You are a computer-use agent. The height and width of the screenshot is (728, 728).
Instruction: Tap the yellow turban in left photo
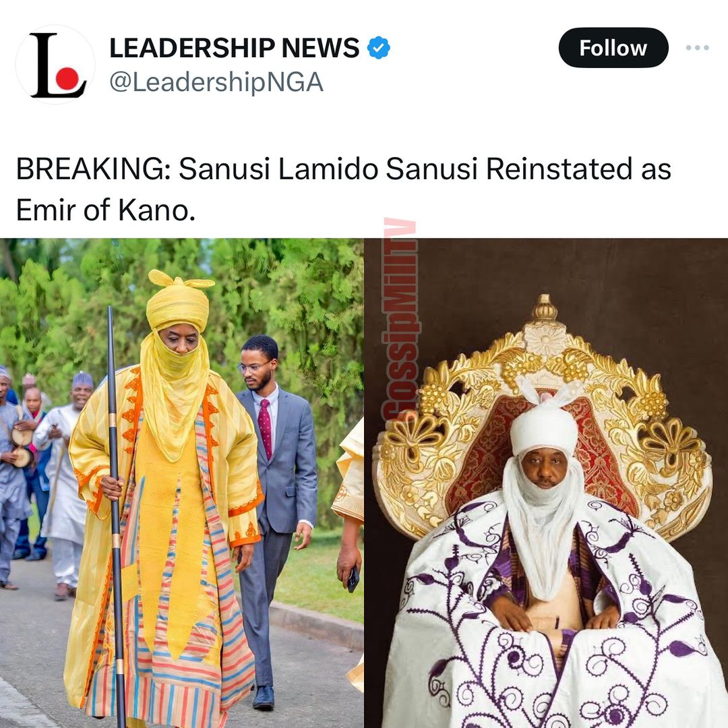[x=179, y=301]
